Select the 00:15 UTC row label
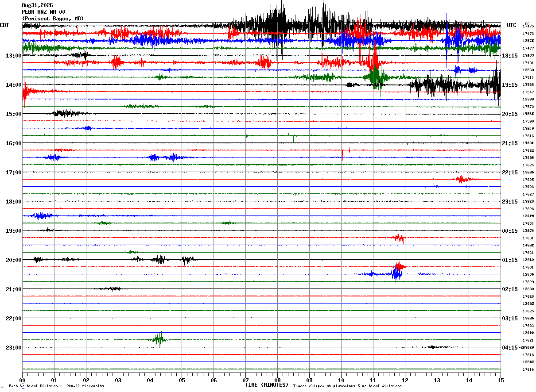 tap(510, 231)
